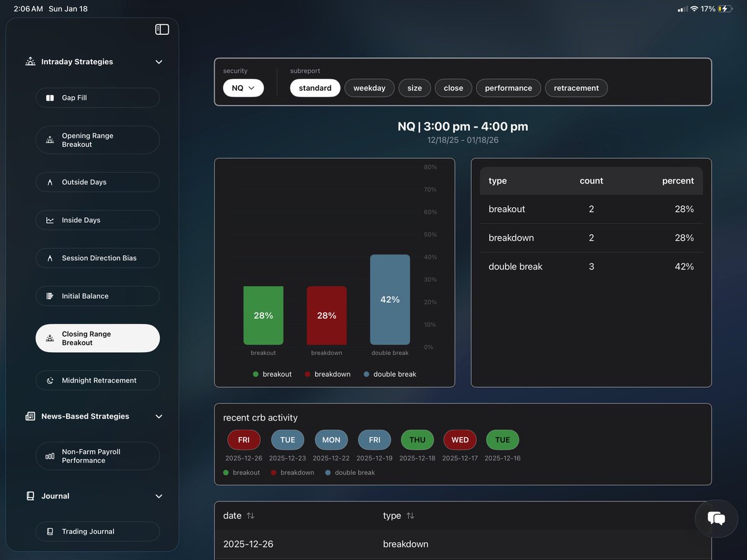Viewport: 747px width, 560px height.
Task: Switch to the retracement subreport
Action: click(x=576, y=88)
